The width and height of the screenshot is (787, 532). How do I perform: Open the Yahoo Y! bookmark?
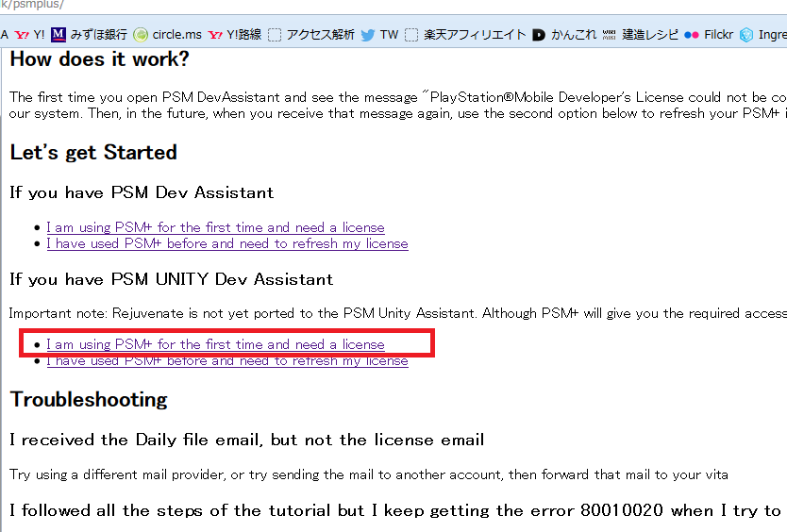click(29, 35)
